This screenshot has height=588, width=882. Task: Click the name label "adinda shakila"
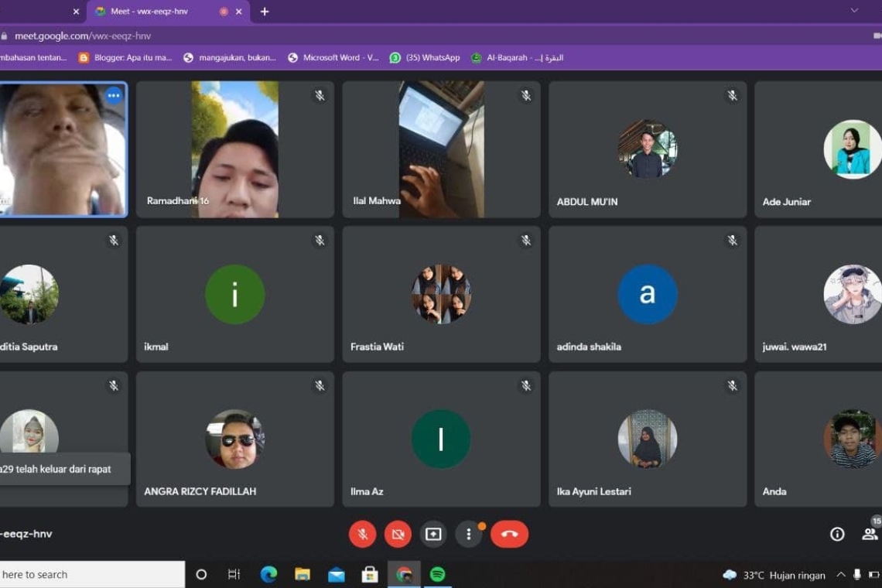click(x=589, y=347)
